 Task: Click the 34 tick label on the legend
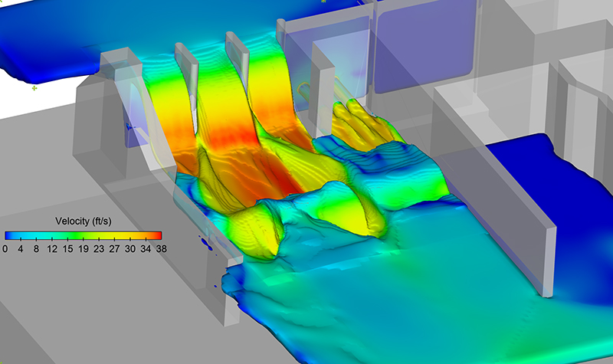[146, 248]
